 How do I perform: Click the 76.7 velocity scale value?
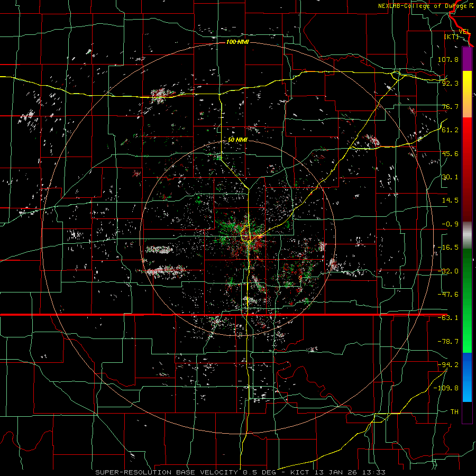450,106
